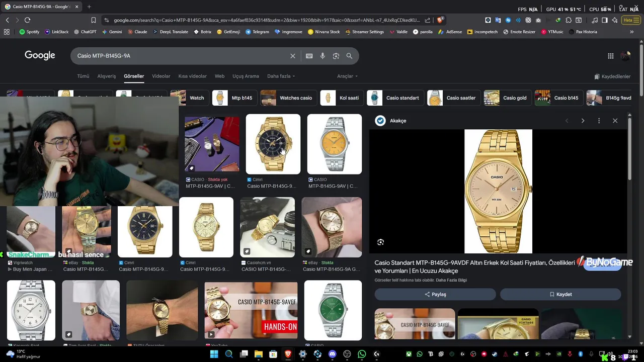The image size is (644, 362).
Task: Clear the search box with the X icon
Action: click(x=293, y=56)
